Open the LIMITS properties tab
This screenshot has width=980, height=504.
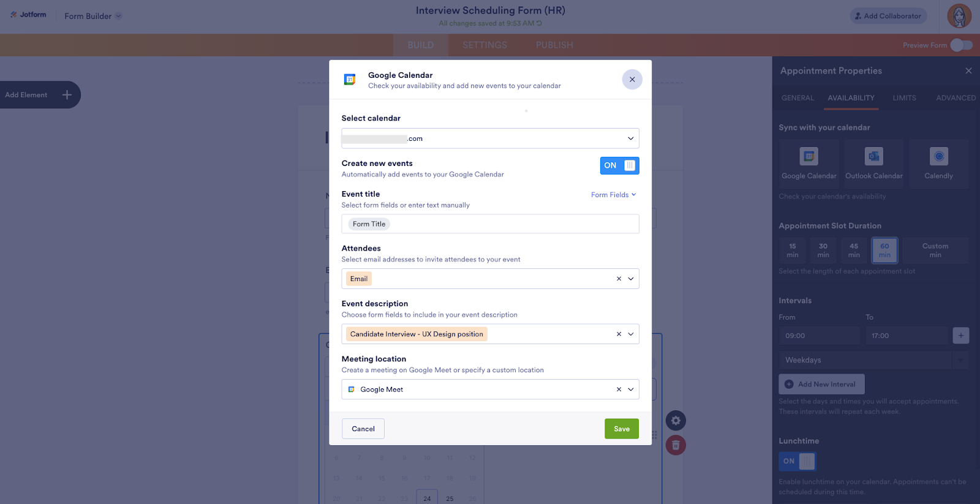(x=904, y=98)
